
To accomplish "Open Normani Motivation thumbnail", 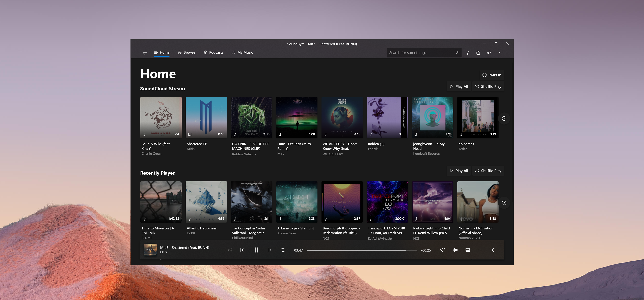I will point(478,202).
